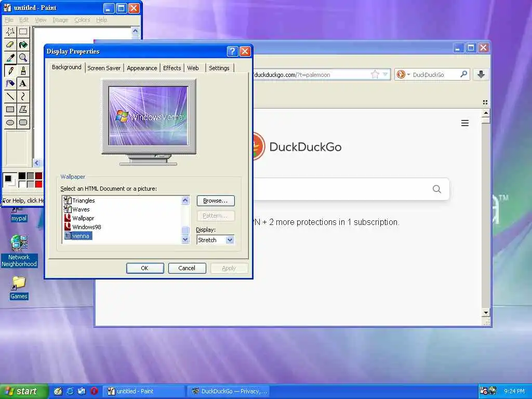
Task: Switch to the Settings tab
Action: (x=219, y=68)
